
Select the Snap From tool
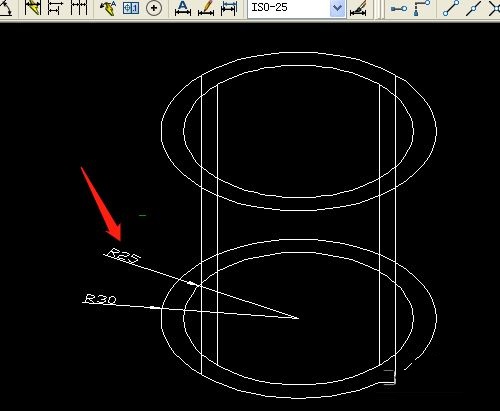(x=421, y=8)
